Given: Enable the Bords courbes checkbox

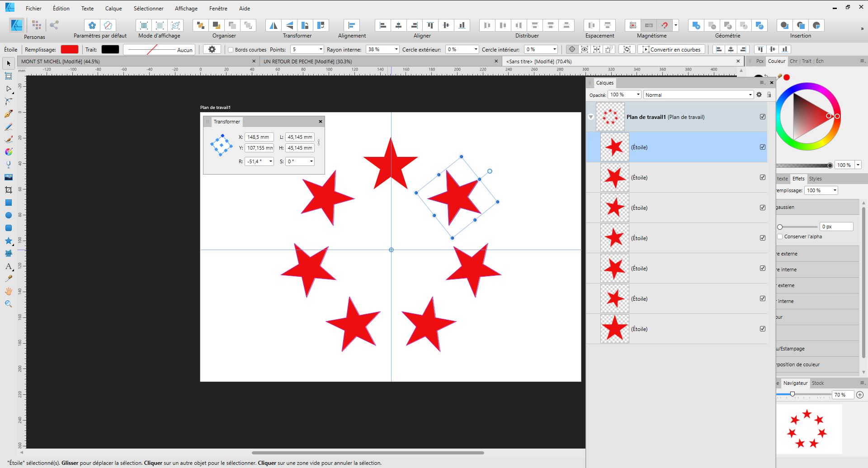Looking at the screenshot, I should (x=231, y=50).
